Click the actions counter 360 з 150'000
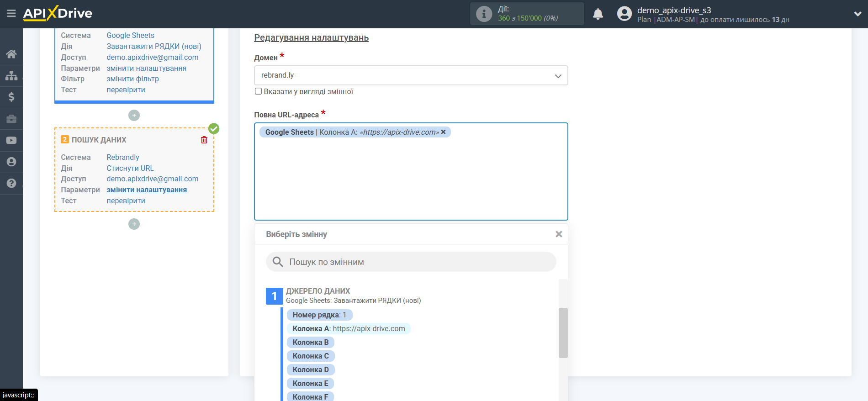 [528, 18]
